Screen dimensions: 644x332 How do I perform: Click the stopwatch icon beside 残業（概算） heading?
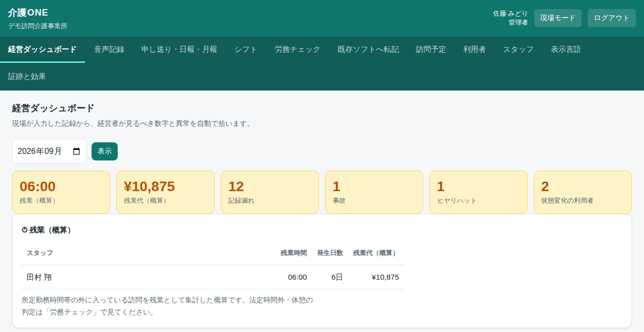(25, 230)
